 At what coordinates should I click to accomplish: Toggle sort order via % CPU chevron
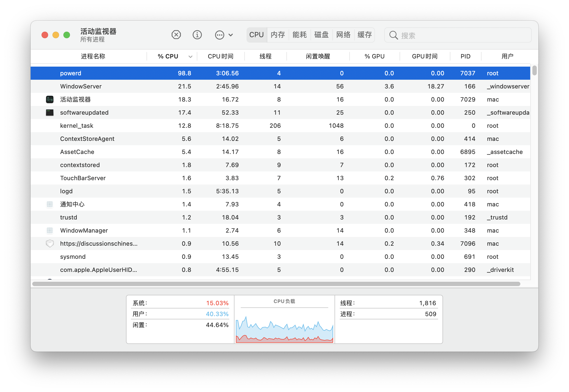pos(190,57)
